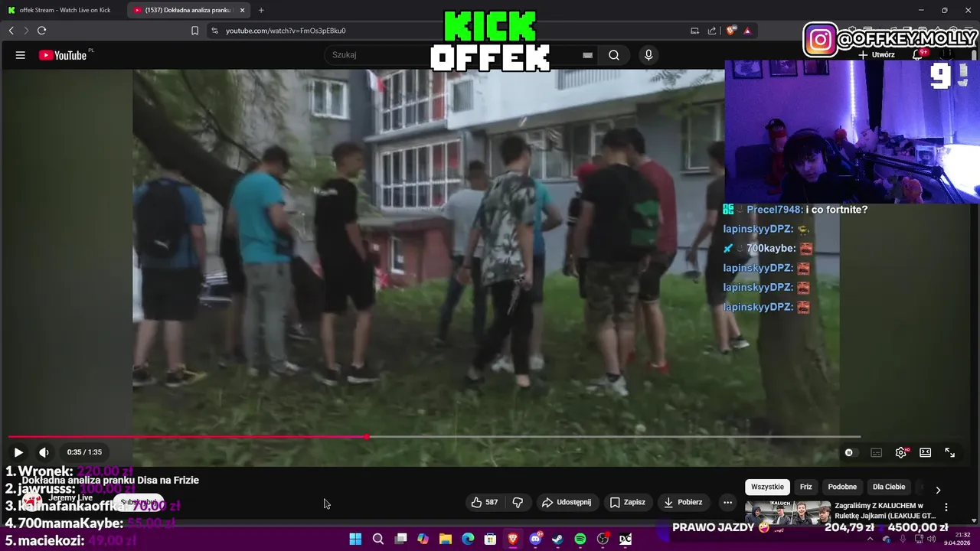Open options menu for KALUCHEM recommended video

coord(946,507)
